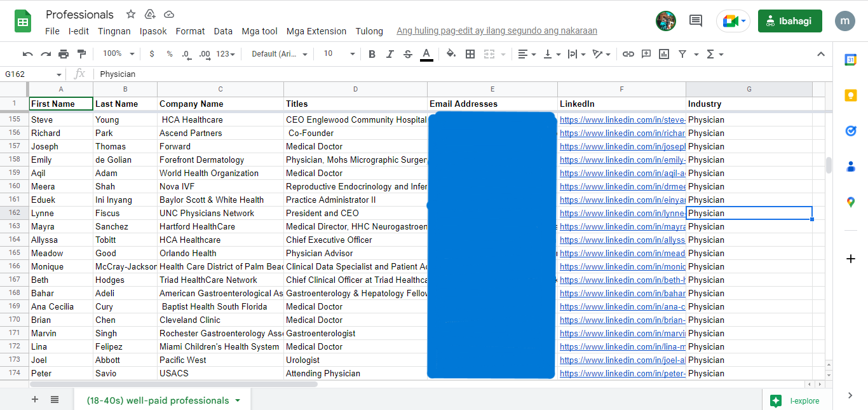
Task: Open comment history icon
Action: [696, 21]
